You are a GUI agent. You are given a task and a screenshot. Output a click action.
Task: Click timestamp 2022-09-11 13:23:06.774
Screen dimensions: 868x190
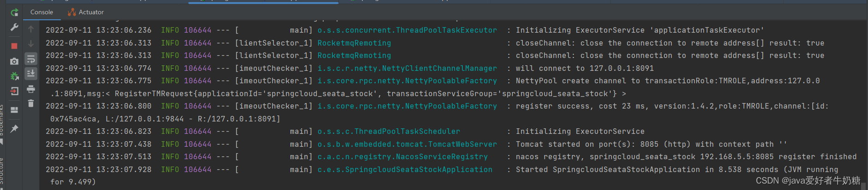pyautogui.click(x=98, y=69)
